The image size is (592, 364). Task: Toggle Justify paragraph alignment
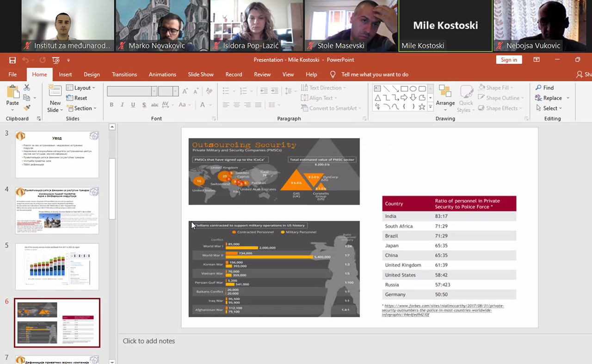point(258,105)
